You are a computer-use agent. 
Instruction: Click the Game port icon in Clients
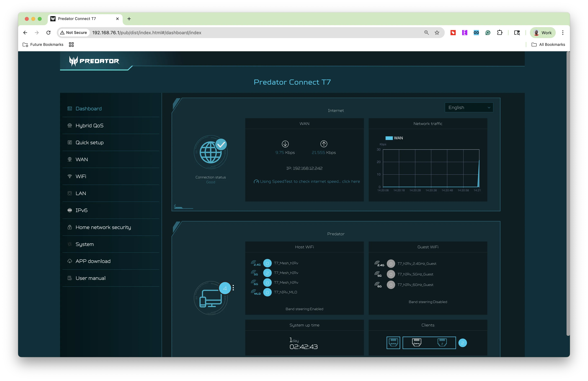(x=416, y=342)
